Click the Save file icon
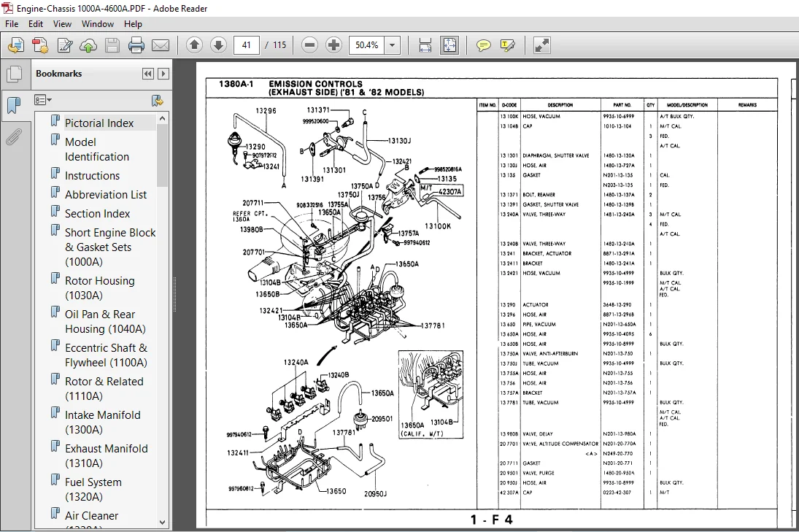799x532 pixels. coord(112,45)
